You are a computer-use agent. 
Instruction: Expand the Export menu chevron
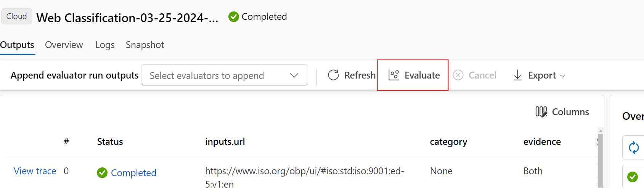pyautogui.click(x=562, y=76)
